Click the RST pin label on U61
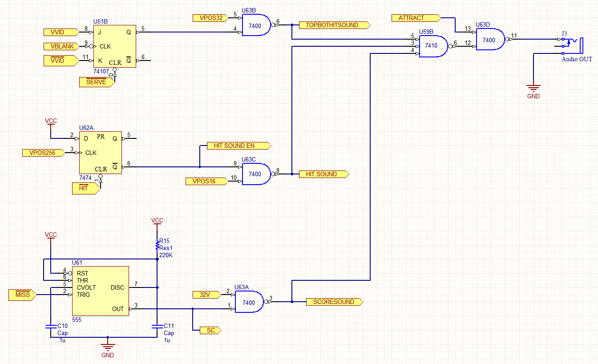598x364 pixels. click(82, 273)
